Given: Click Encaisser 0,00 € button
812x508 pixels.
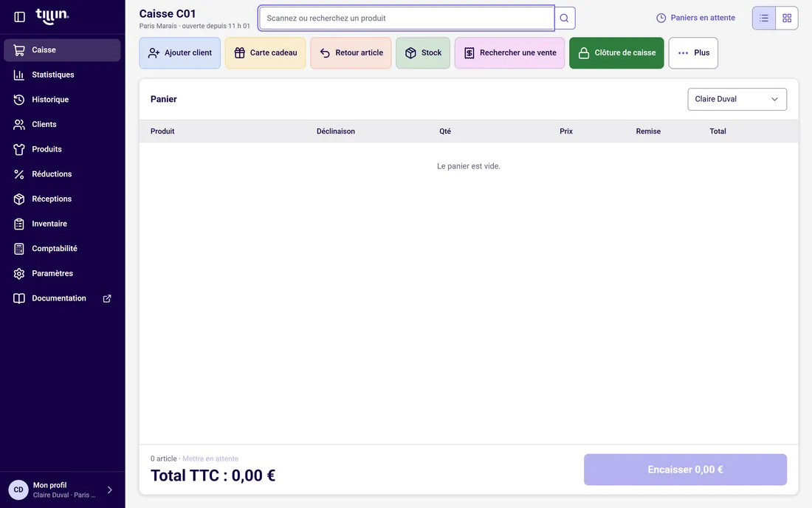Looking at the screenshot, I should 685,470.
